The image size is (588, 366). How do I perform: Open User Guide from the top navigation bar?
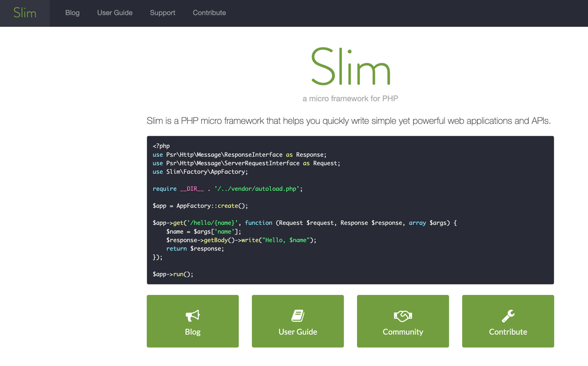click(x=114, y=13)
